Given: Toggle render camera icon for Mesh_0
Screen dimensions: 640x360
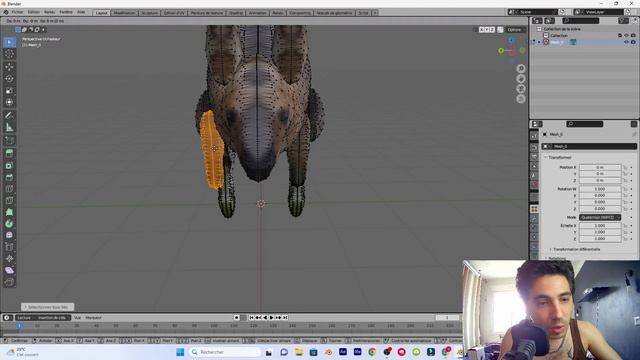Looking at the screenshot, I should [x=633, y=42].
